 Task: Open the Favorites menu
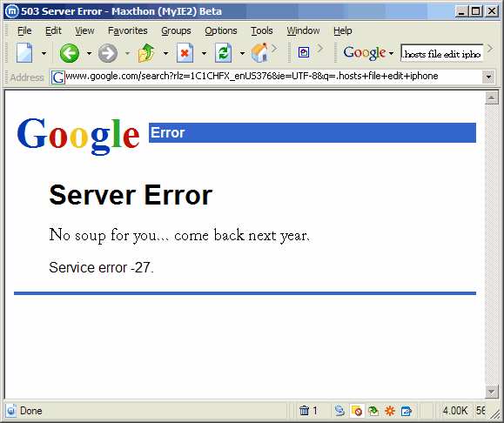pos(128,30)
